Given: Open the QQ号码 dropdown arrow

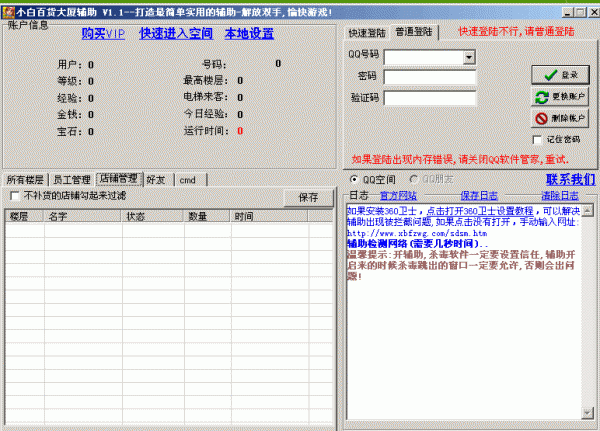Looking at the screenshot, I should point(469,57).
